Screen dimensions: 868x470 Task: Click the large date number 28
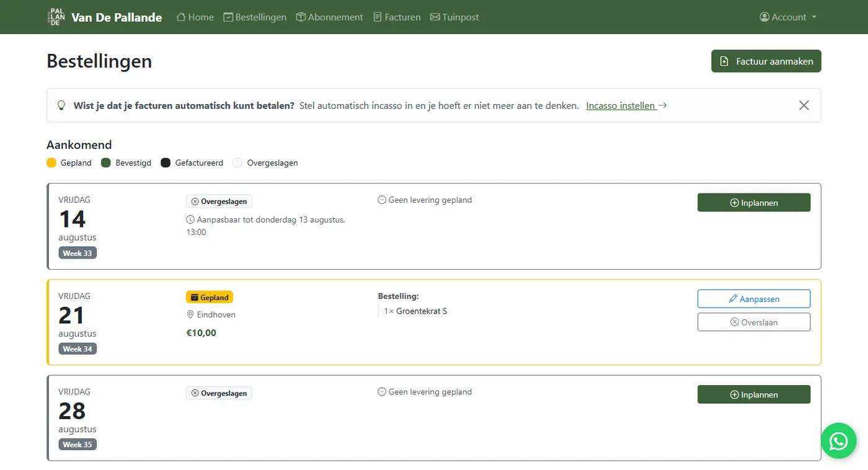[72, 411]
